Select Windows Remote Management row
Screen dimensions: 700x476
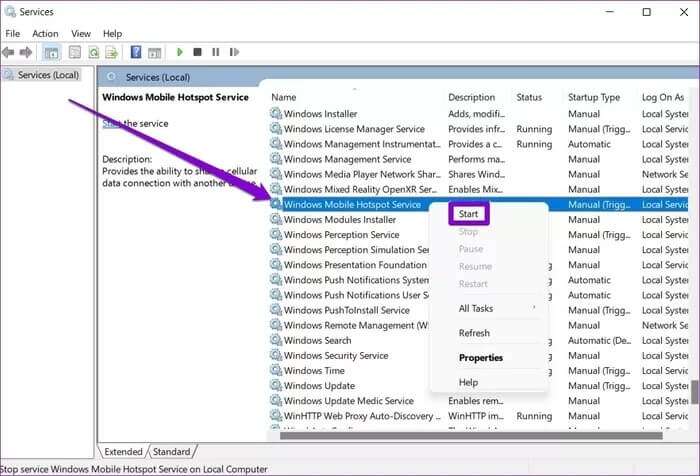479,326
